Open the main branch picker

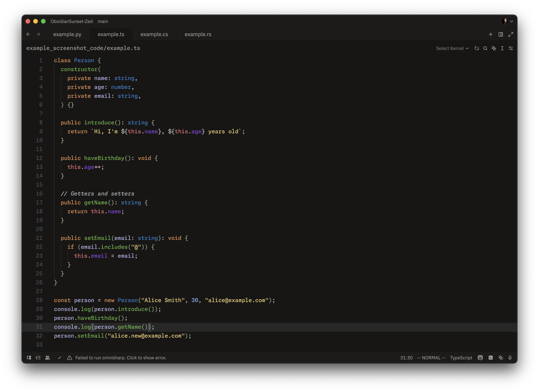[x=103, y=21]
